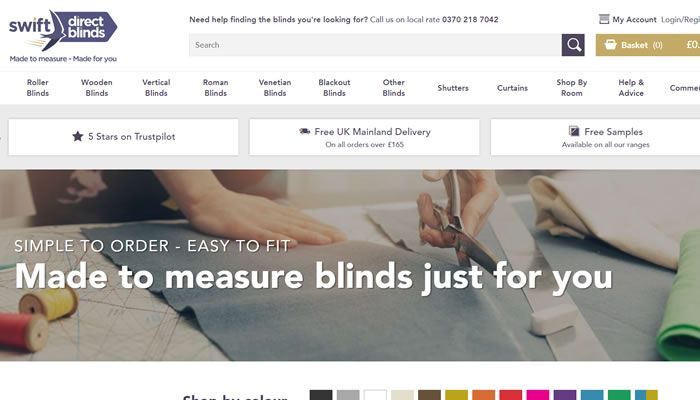The height and width of the screenshot is (400, 700).
Task: Click the delivery truck icon
Action: (304, 131)
